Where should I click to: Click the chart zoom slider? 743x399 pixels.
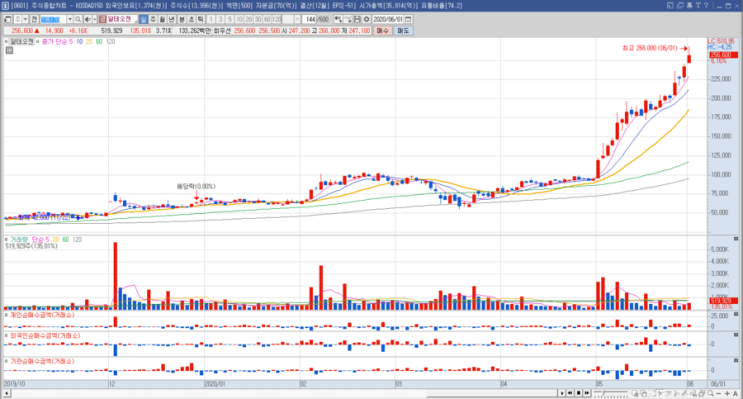click(x=611, y=393)
